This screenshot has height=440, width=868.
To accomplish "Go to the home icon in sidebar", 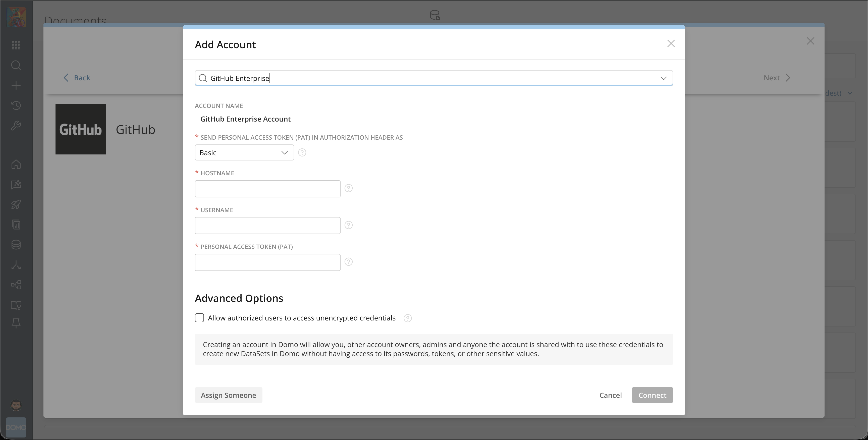I will click(16, 164).
